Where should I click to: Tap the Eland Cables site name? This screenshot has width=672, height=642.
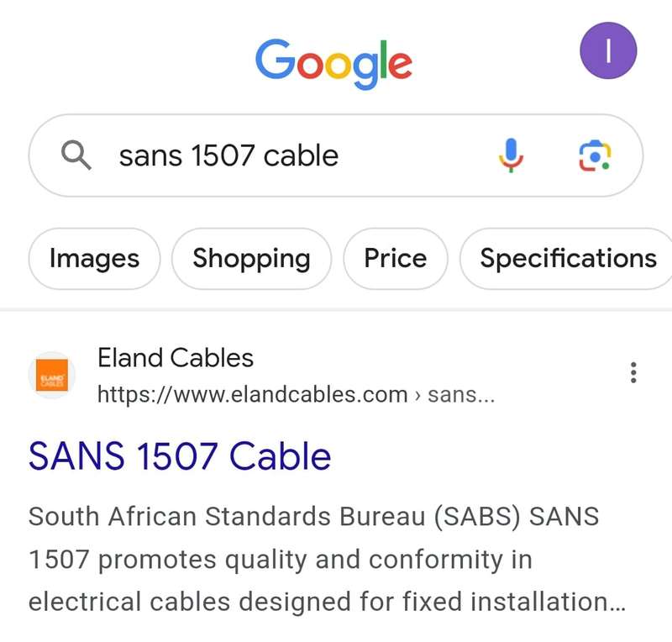tap(176, 358)
